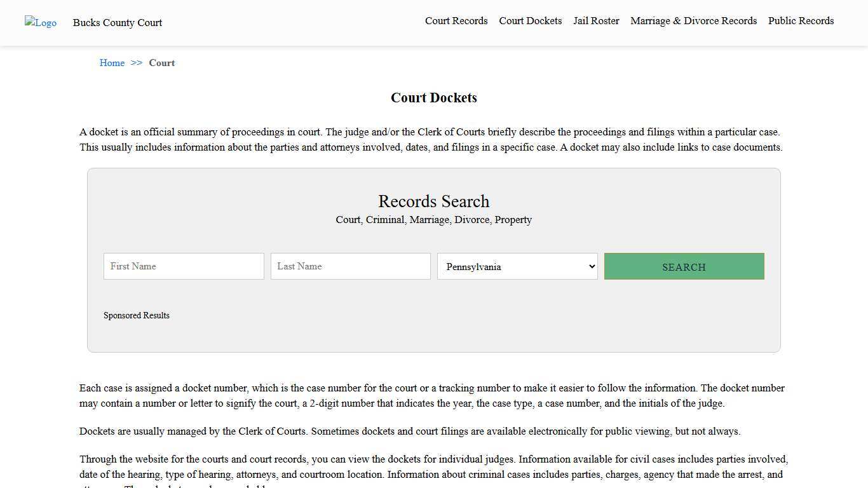Click the site Logo image
This screenshot has width=868, height=488.
coord(40,23)
